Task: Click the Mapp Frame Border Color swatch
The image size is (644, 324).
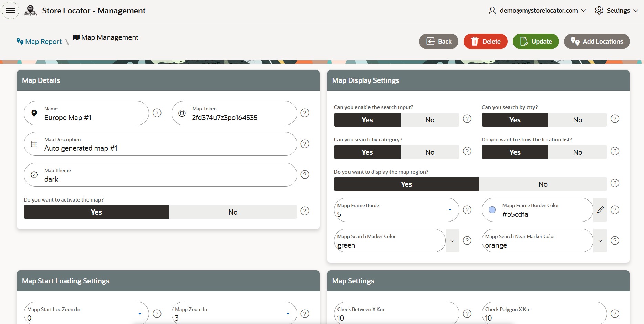Action: [492, 210]
